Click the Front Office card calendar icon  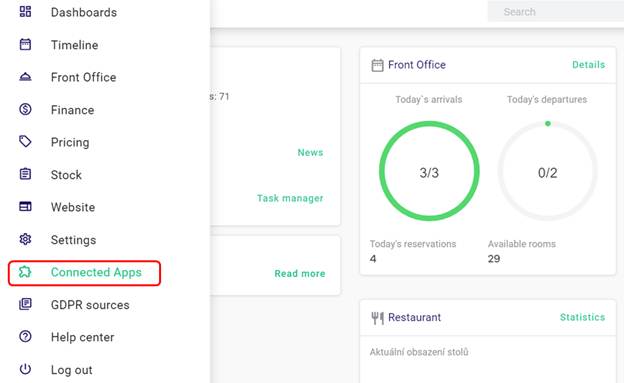click(x=377, y=65)
